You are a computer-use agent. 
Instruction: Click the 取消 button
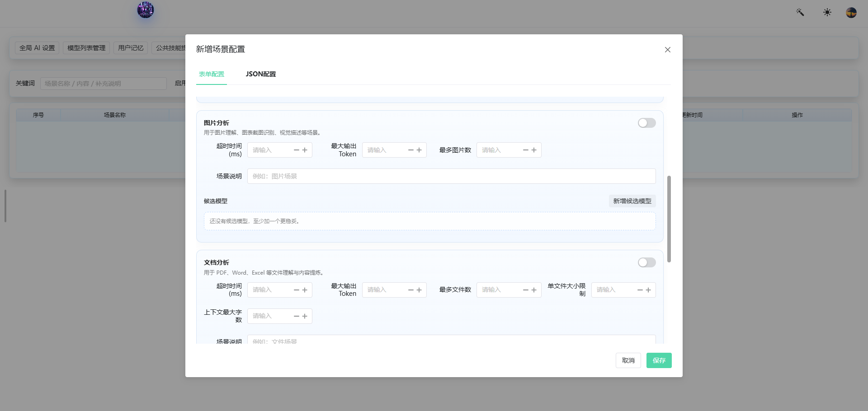click(x=628, y=360)
